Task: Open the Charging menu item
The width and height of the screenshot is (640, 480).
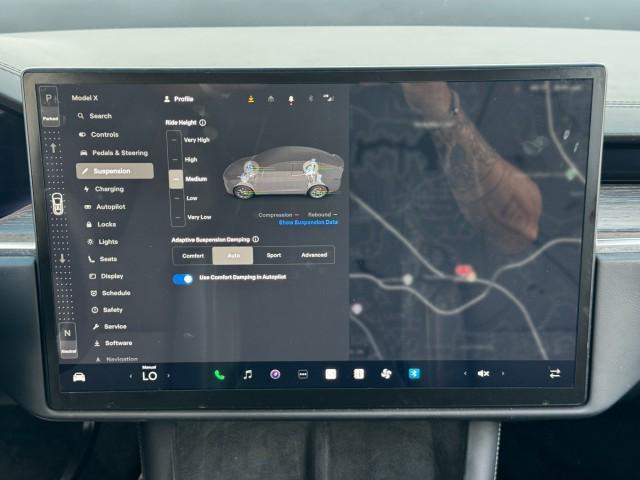Action: 109,188
